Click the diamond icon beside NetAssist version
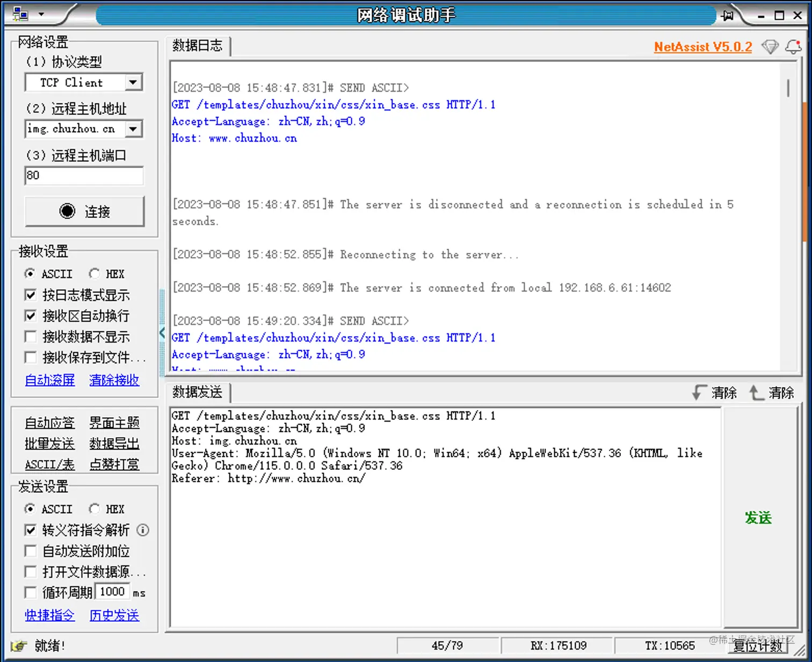 [x=770, y=47]
